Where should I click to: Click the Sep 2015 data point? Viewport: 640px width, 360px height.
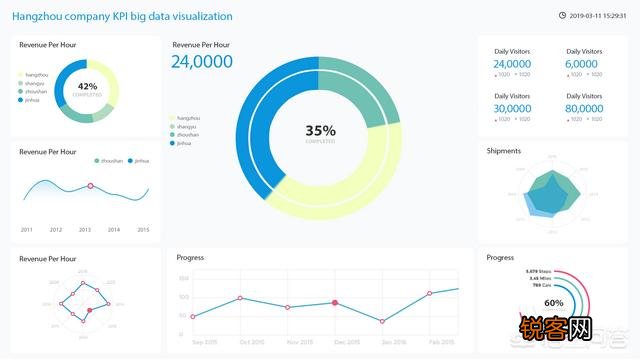[193, 317]
